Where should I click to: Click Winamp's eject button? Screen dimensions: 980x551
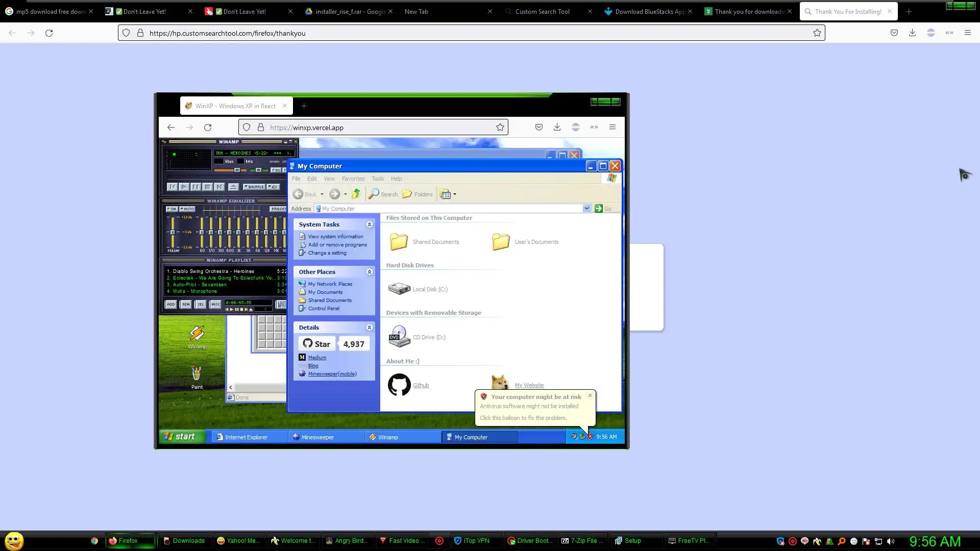click(x=233, y=187)
